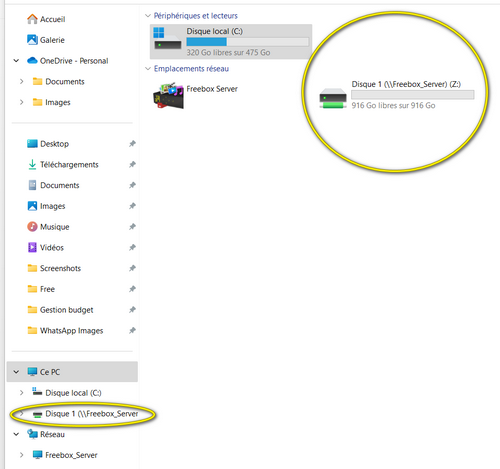Viewport: 500px width, 469px height.
Task: Click the Réseau network icon
Action: [x=32, y=434]
